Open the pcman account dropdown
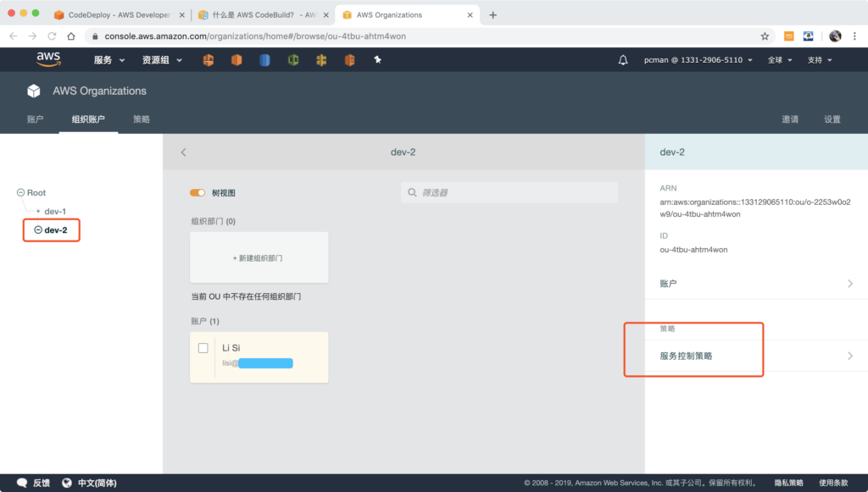The width and height of the screenshot is (868, 492). click(x=698, y=60)
